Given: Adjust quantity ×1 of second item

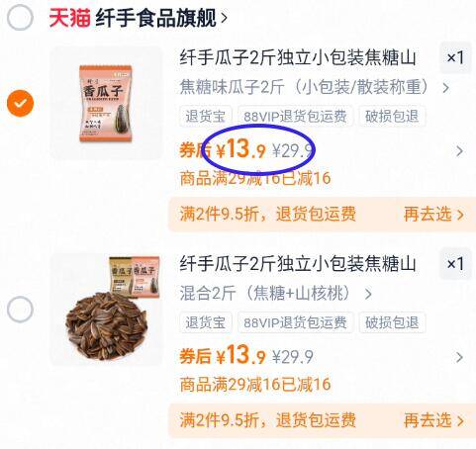Looking at the screenshot, I should [x=455, y=264].
